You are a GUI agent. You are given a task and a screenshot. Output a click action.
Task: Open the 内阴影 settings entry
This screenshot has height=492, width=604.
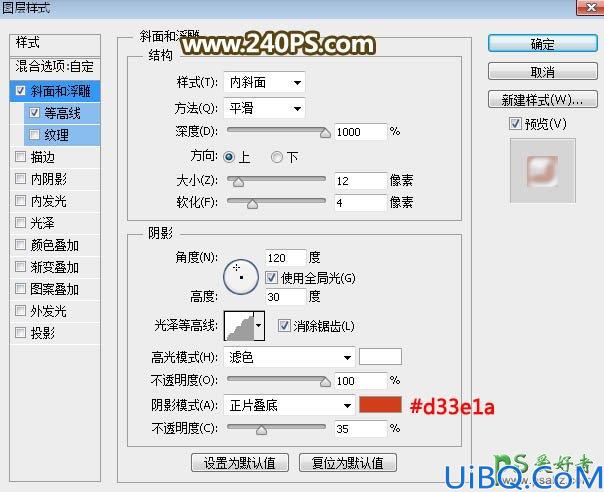pyautogui.click(x=49, y=179)
